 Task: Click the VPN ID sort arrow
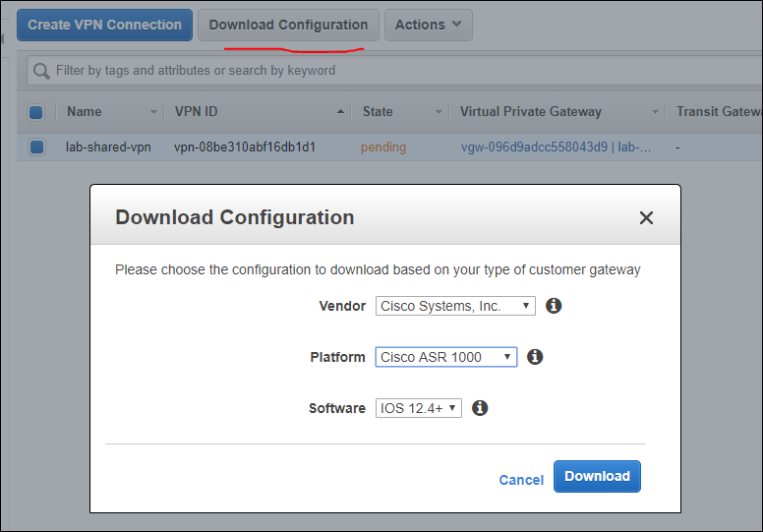[340, 111]
